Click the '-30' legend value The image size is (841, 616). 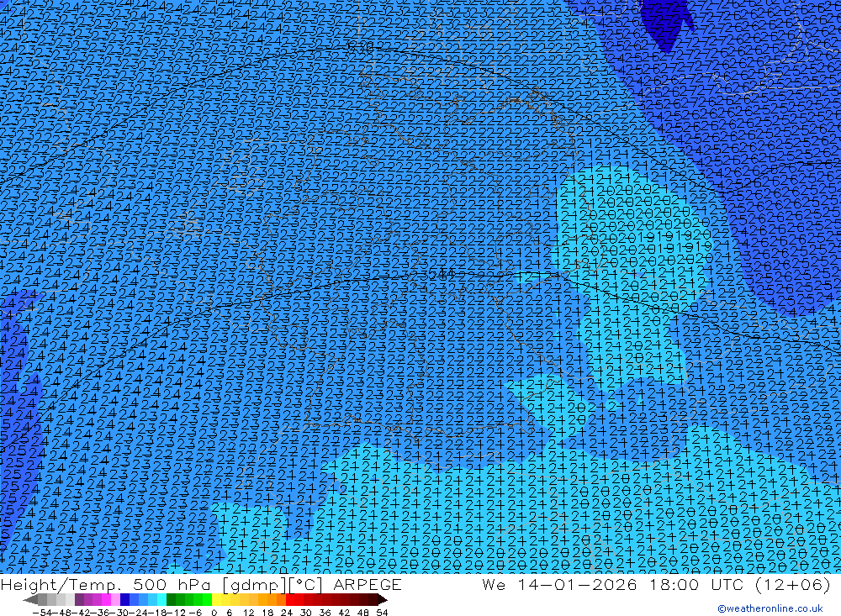tap(121, 613)
